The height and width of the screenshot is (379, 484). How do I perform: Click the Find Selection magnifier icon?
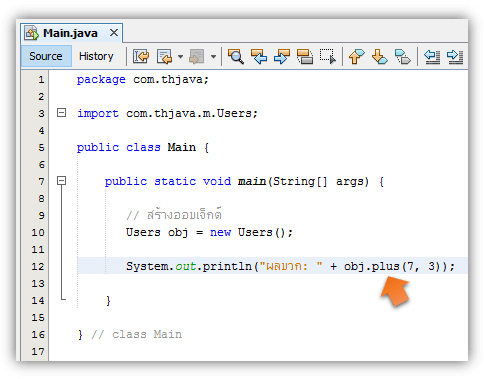coord(236,56)
